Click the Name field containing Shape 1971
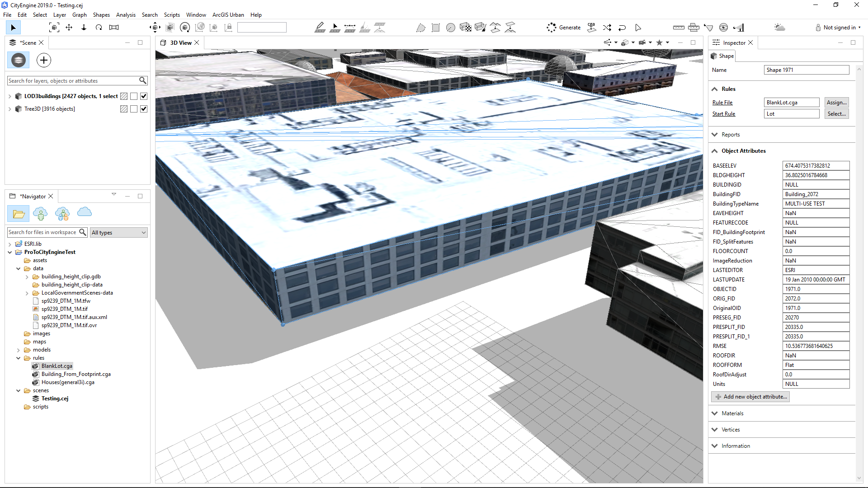The width and height of the screenshot is (868, 488). [807, 70]
